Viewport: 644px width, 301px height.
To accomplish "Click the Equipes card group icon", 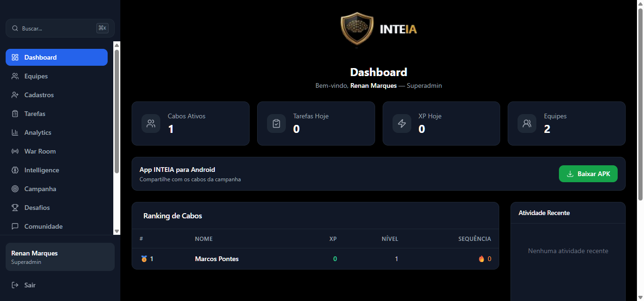I will pos(527,123).
